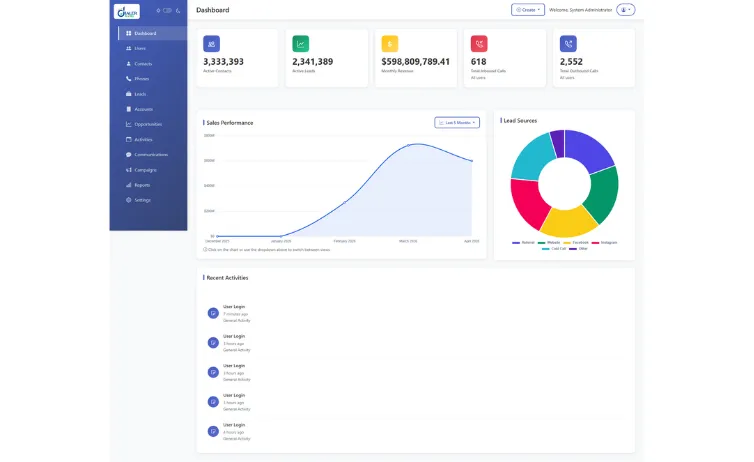Click the Activities calendar icon in sidebar
The height and width of the screenshot is (462, 754).
click(128, 139)
